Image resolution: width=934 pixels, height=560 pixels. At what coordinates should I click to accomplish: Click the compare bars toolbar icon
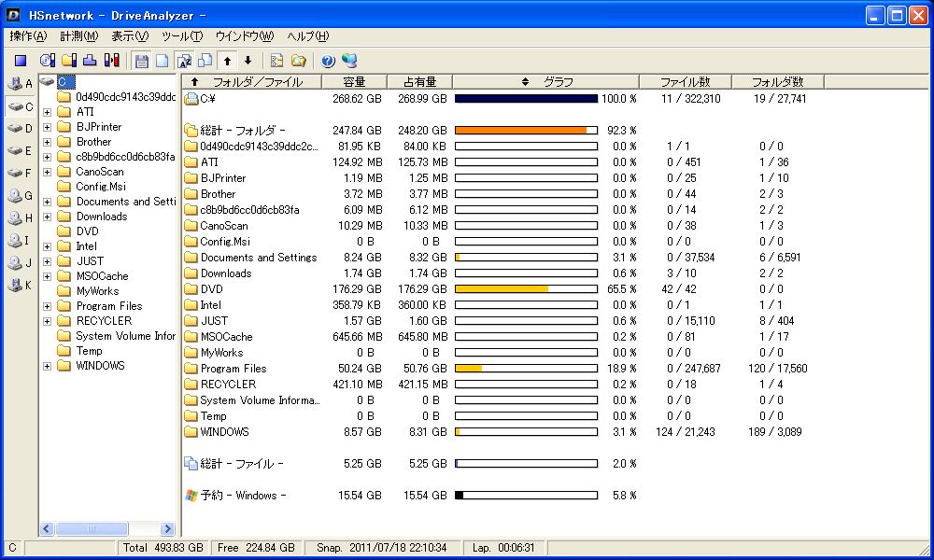tap(111, 60)
